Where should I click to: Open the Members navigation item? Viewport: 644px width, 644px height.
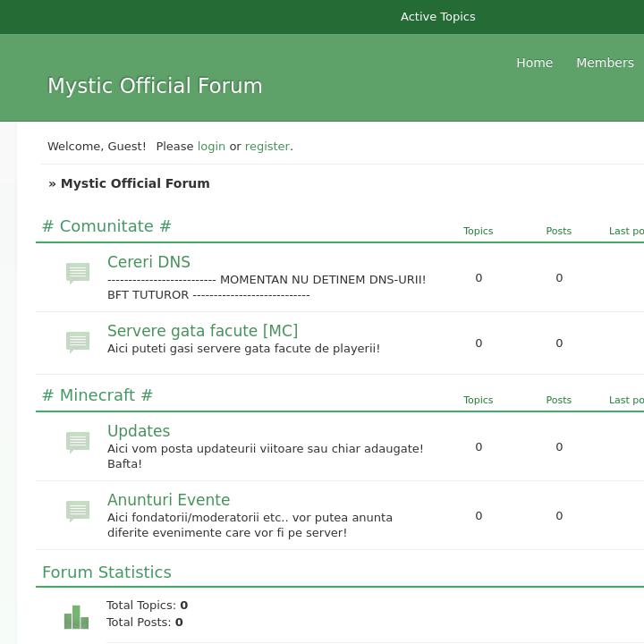pos(605,63)
